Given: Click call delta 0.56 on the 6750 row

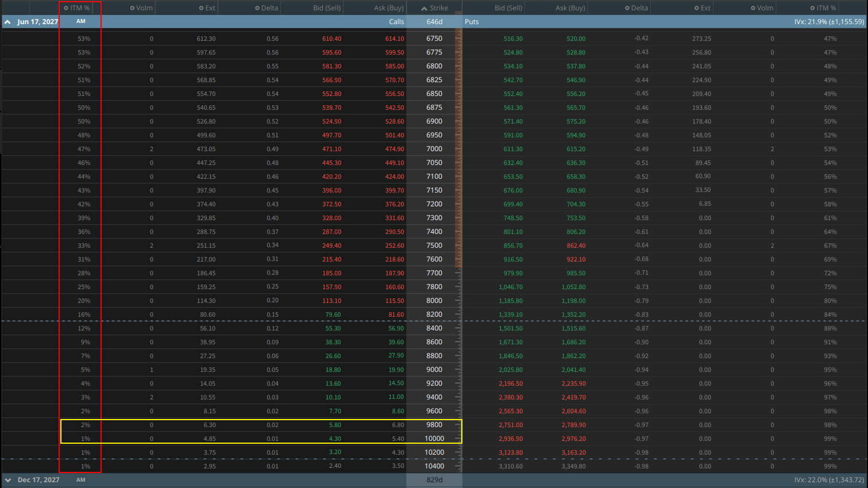Looking at the screenshot, I should tap(272, 39).
